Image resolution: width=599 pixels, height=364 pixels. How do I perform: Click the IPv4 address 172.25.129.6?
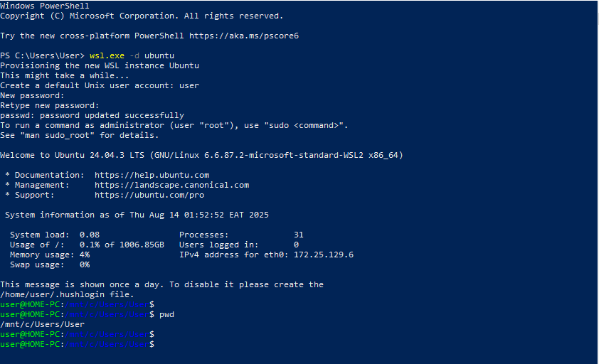[x=323, y=255]
